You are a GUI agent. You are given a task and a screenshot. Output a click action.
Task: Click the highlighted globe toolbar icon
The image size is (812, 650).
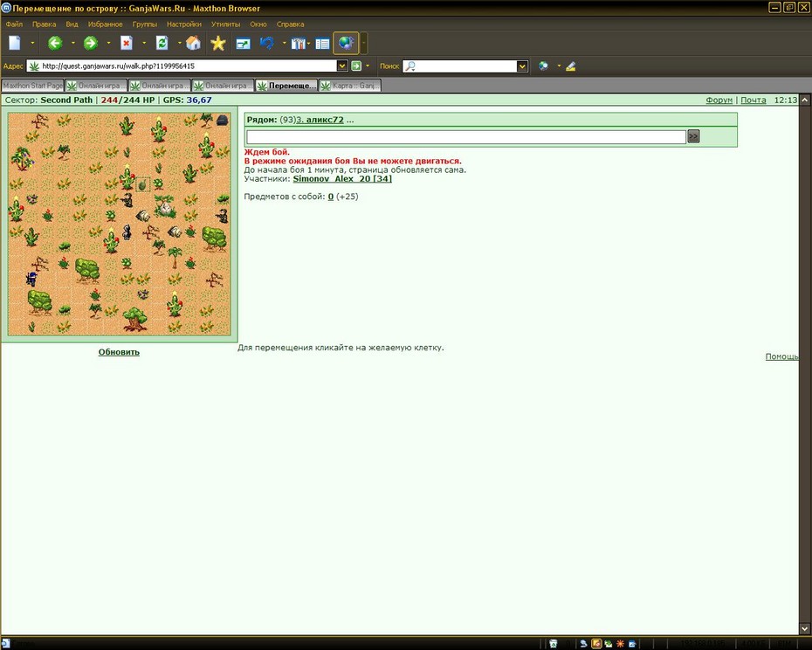(346, 43)
